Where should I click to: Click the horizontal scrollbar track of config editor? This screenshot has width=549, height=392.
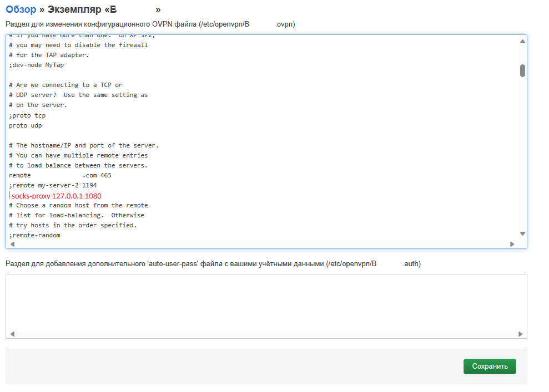(x=261, y=244)
